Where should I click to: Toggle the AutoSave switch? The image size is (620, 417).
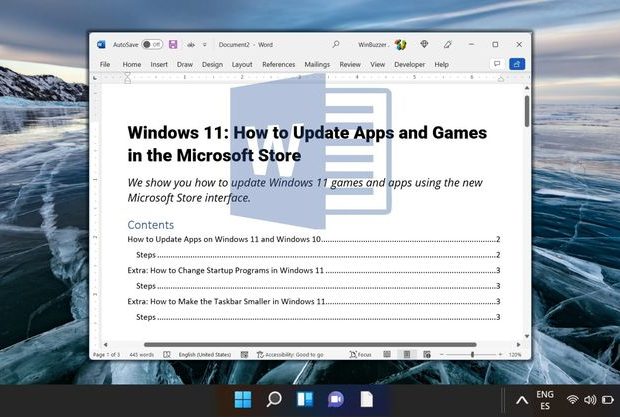tap(152, 44)
